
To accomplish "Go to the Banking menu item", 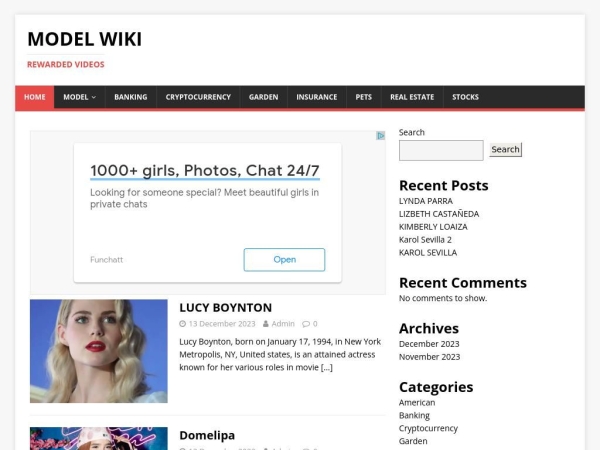I will tap(130, 97).
